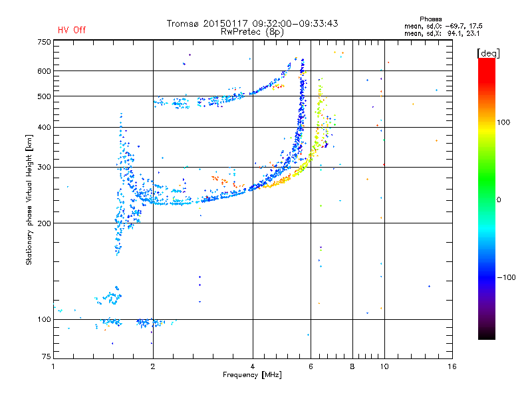The width and height of the screenshot is (532, 399).
Task: Click the '[deg]' colorbar unit label
Action: click(x=488, y=54)
